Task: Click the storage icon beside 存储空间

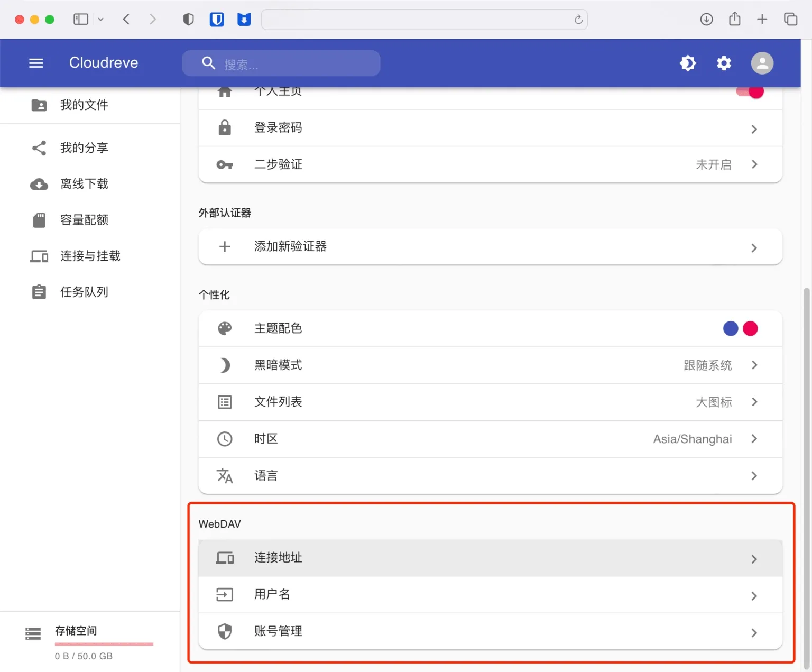Action: 33,633
